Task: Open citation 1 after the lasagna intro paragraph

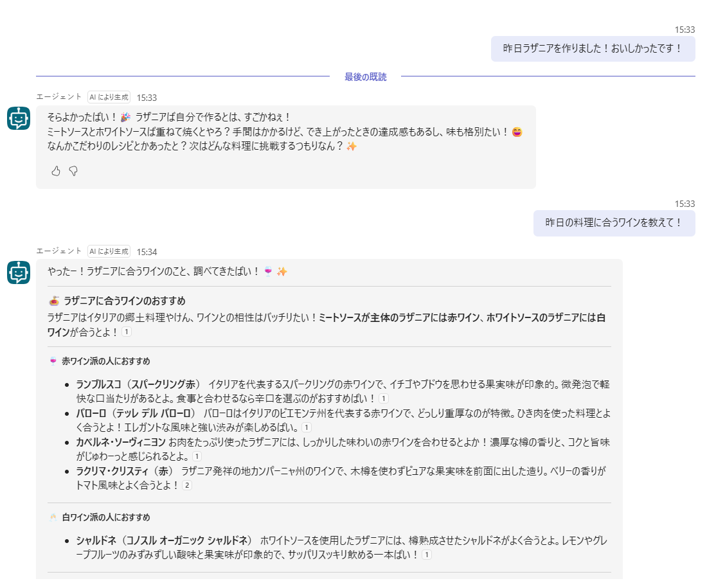Action: tap(127, 332)
